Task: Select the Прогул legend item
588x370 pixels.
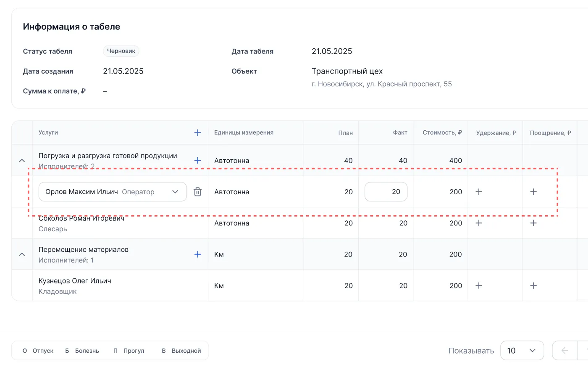Action: (129, 351)
